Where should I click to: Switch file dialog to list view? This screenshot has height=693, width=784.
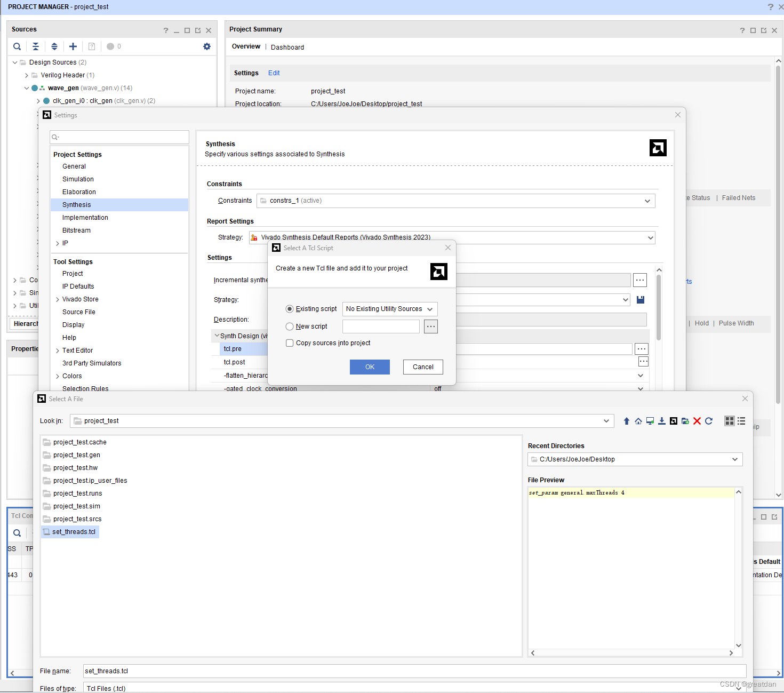(x=741, y=421)
